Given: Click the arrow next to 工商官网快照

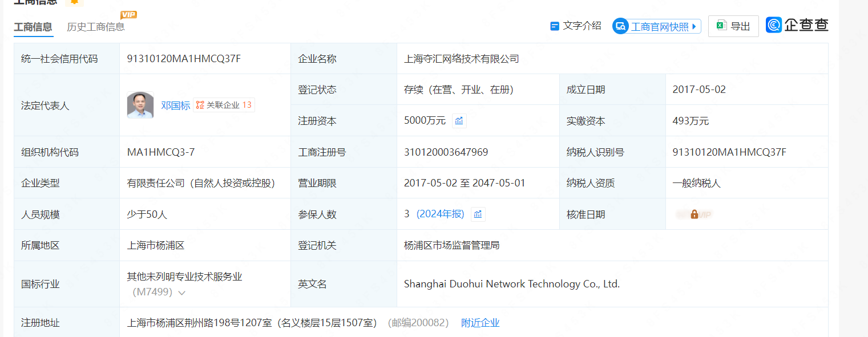Looking at the screenshot, I should pyautogui.click(x=694, y=26).
